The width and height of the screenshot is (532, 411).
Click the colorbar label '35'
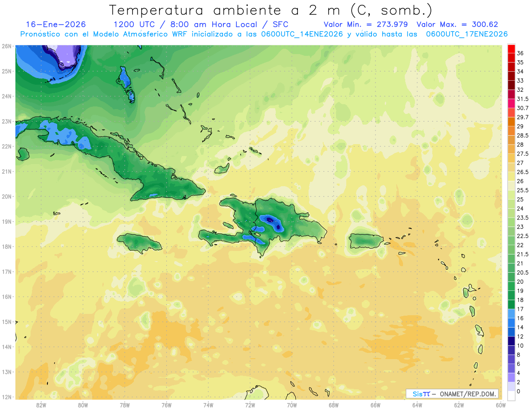click(520, 63)
